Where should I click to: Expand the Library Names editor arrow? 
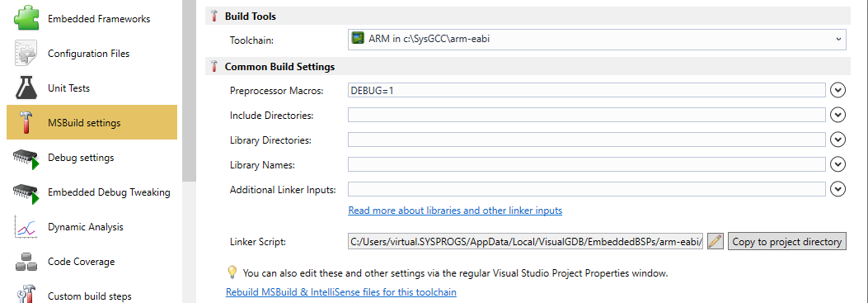tap(838, 165)
